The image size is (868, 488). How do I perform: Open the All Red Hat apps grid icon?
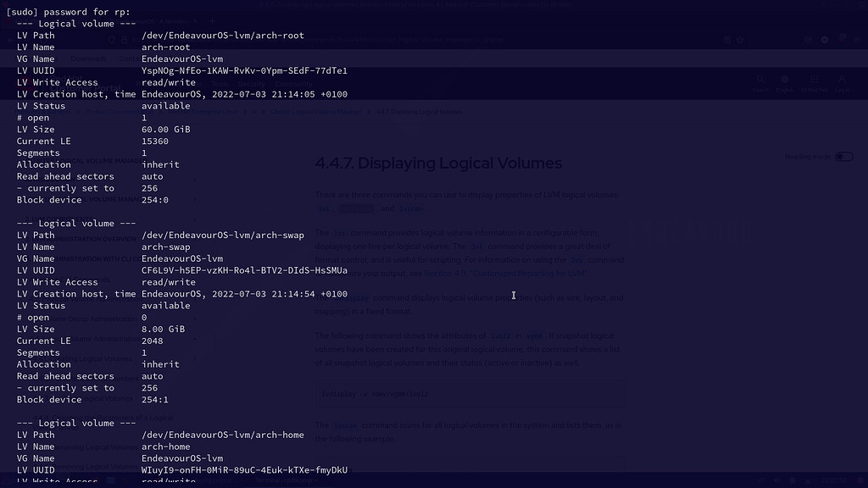pyautogui.click(x=814, y=79)
